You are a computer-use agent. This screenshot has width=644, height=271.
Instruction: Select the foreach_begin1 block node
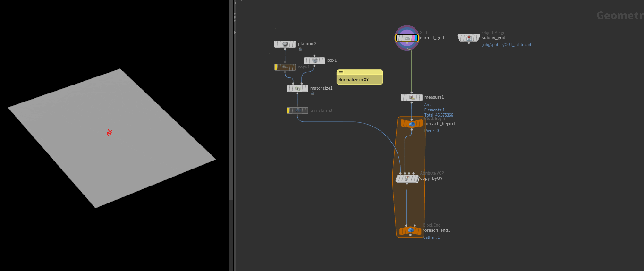412,124
